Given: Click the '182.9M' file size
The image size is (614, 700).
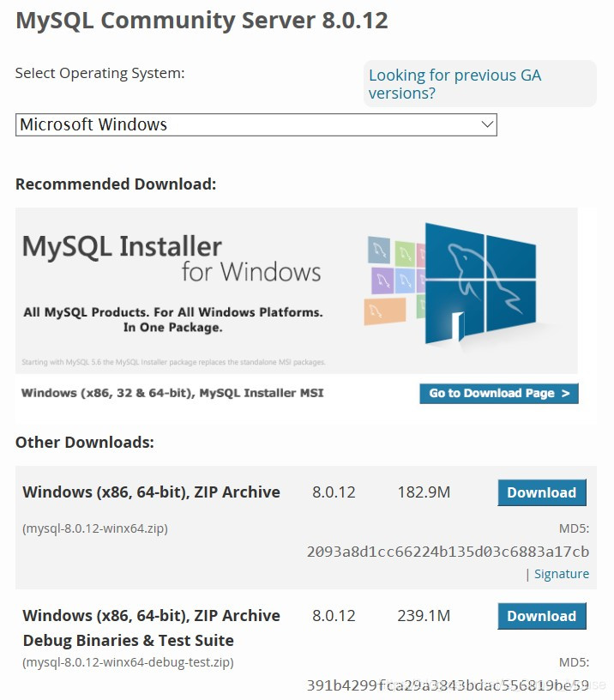Looking at the screenshot, I should (x=424, y=492).
